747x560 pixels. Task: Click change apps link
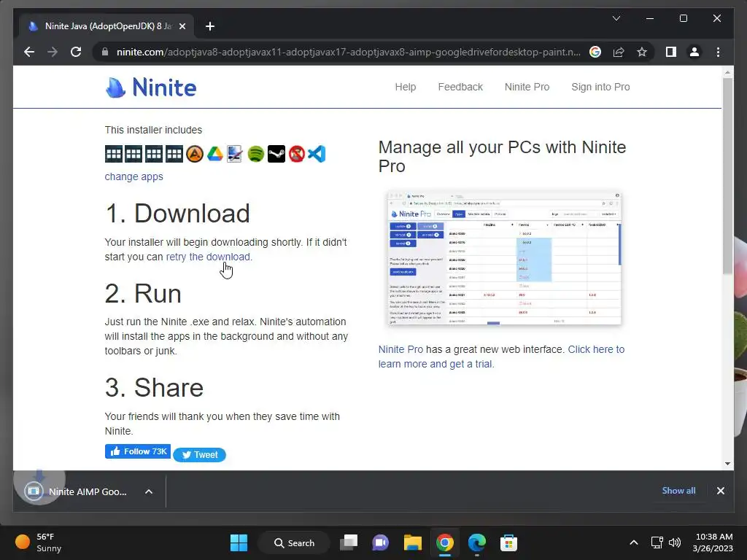pyautogui.click(x=134, y=176)
